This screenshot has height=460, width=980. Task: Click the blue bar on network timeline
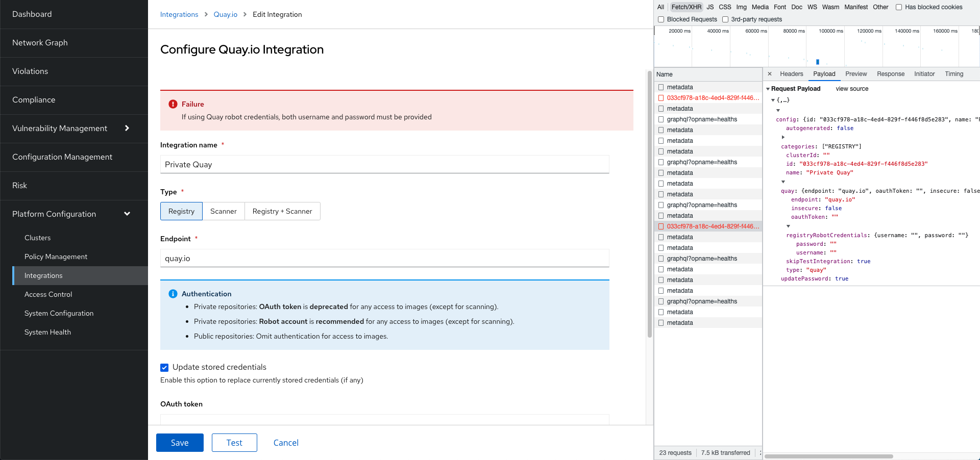point(818,62)
